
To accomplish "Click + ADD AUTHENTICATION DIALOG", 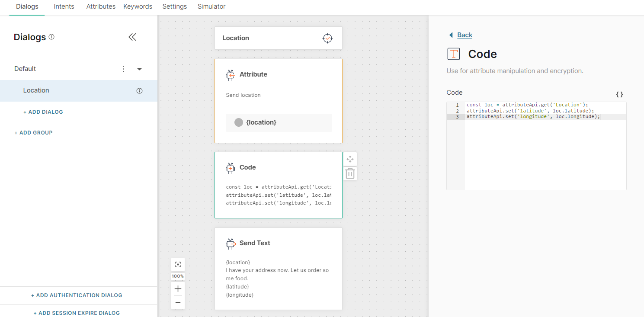I will (x=77, y=295).
